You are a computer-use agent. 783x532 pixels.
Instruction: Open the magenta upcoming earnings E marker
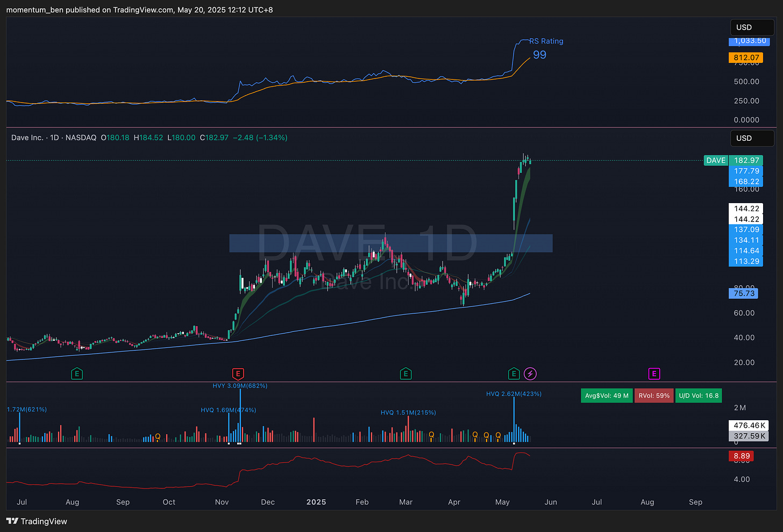point(654,373)
